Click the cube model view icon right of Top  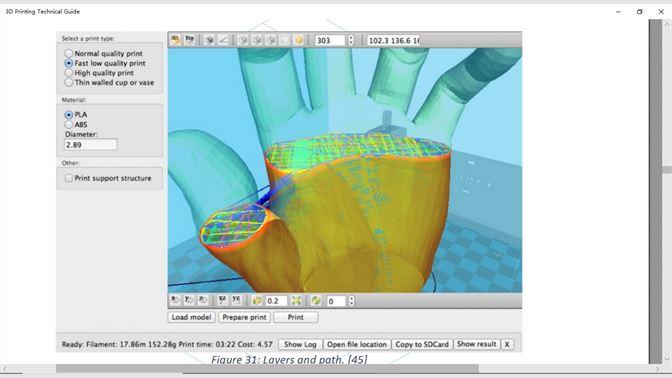coord(210,40)
